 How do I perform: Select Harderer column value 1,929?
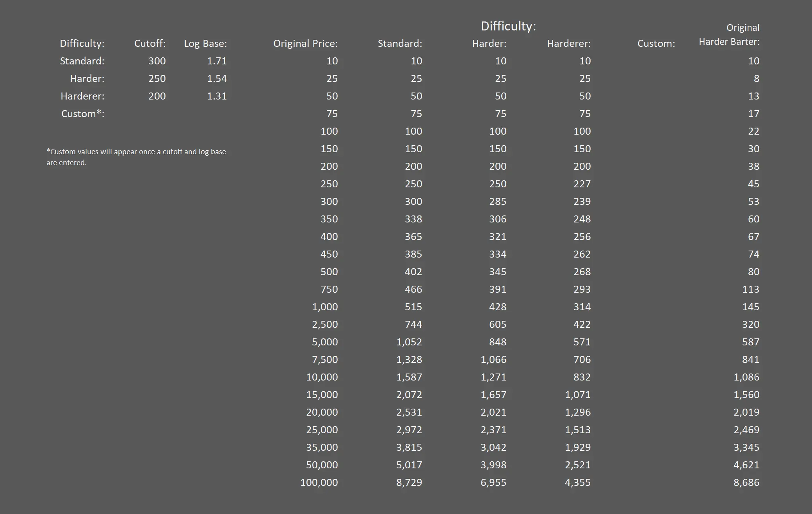point(578,447)
